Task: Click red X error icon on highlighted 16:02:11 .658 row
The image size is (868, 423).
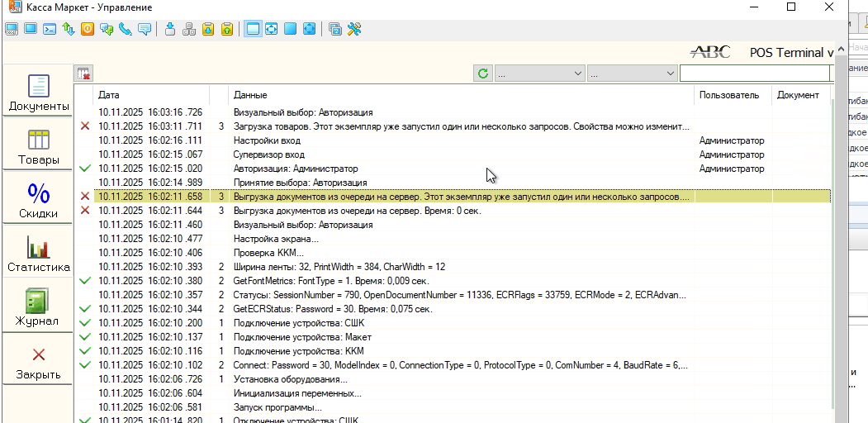Action: 85,197
